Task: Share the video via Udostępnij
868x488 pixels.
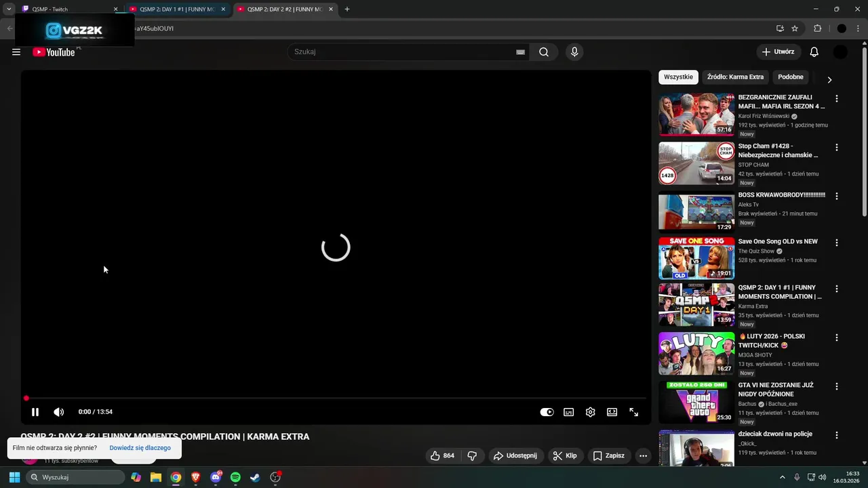Action: pyautogui.click(x=515, y=455)
